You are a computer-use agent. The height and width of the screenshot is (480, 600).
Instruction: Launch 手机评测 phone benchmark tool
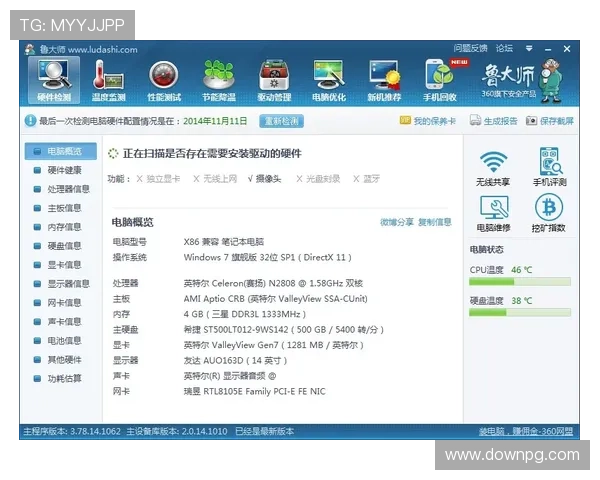click(x=549, y=167)
